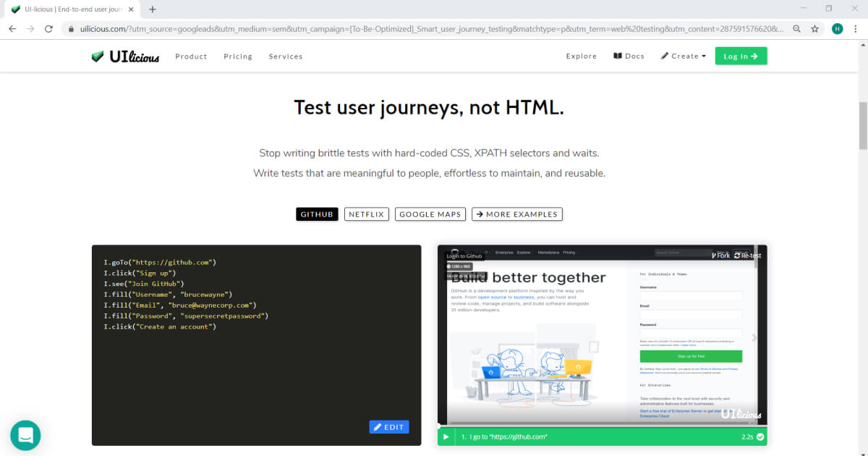Switch to the NETFLIX example
This screenshot has height=456, width=868.
[x=366, y=214]
